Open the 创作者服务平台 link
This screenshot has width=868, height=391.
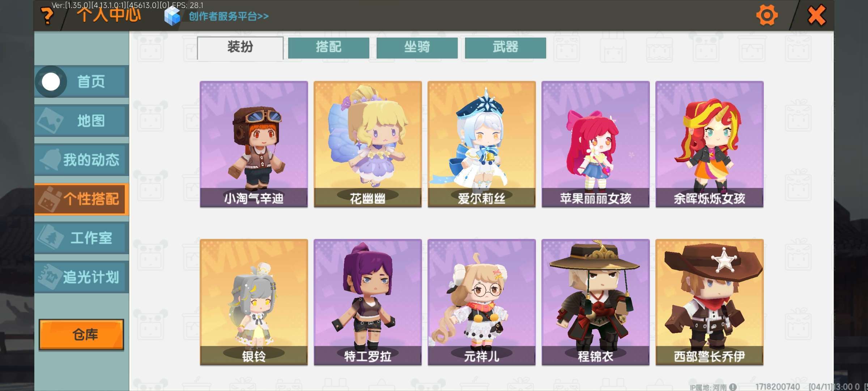[x=229, y=16]
